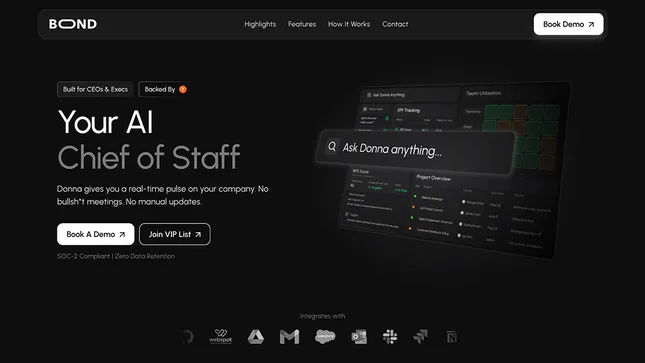Click the Notion integration logo

tap(451, 337)
